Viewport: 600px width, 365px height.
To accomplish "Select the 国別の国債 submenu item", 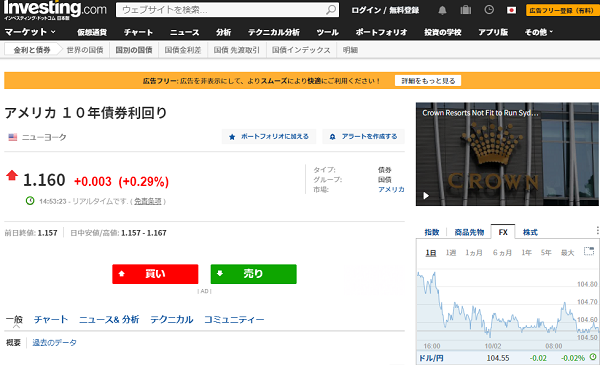I will pos(134,50).
